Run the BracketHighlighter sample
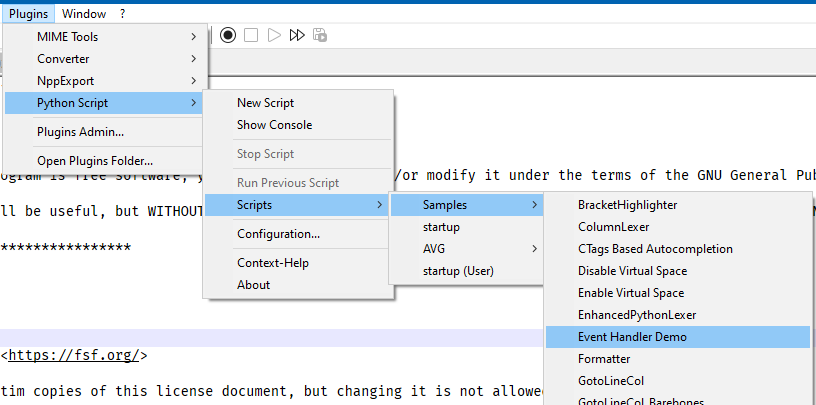The width and height of the screenshot is (816, 405). coord(678,205)
